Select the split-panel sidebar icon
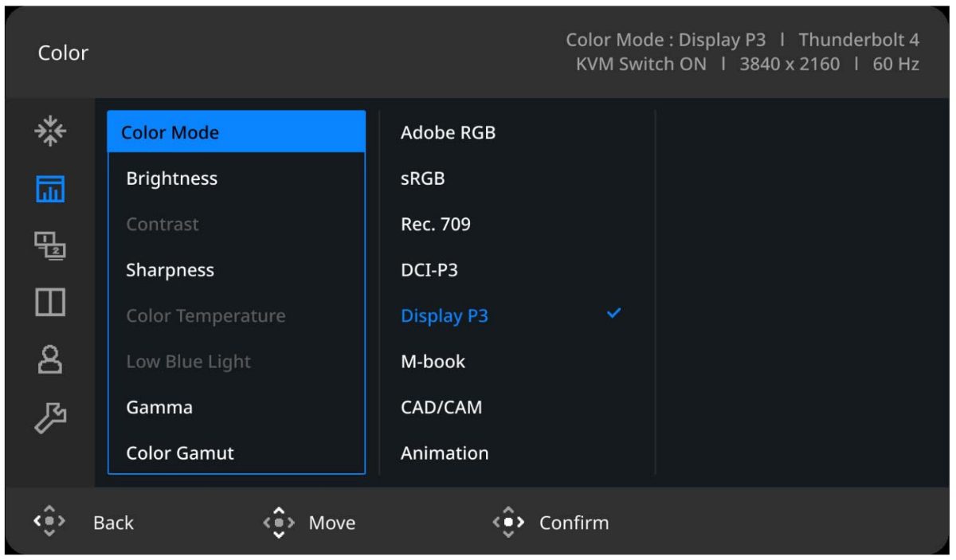This screenshot has height=560, width=956. click(49, 303)
